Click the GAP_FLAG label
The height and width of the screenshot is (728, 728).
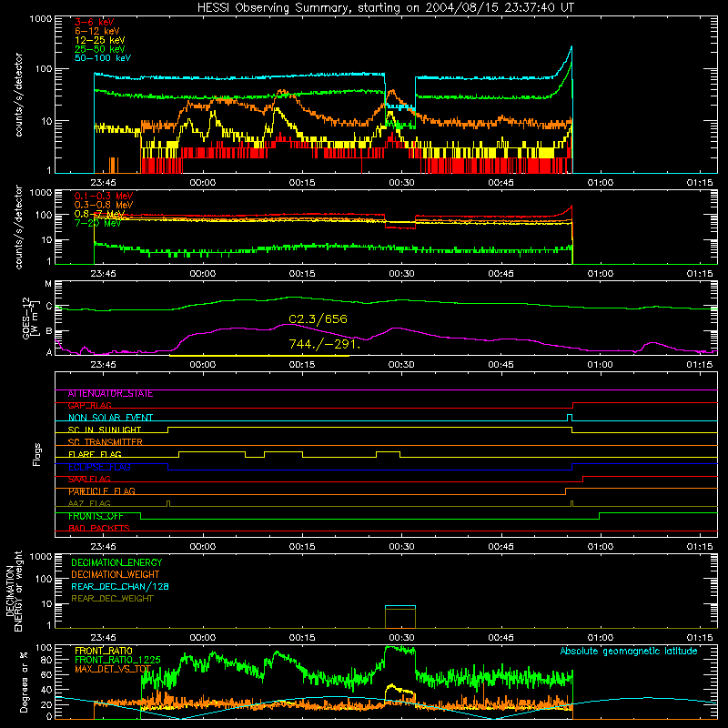[x=89, y=405]
